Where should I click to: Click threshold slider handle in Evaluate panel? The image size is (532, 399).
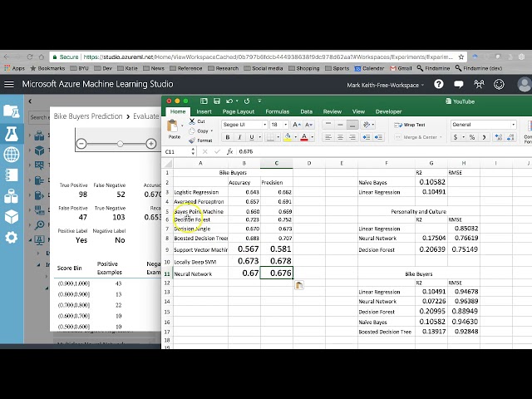tap(120, 144)
